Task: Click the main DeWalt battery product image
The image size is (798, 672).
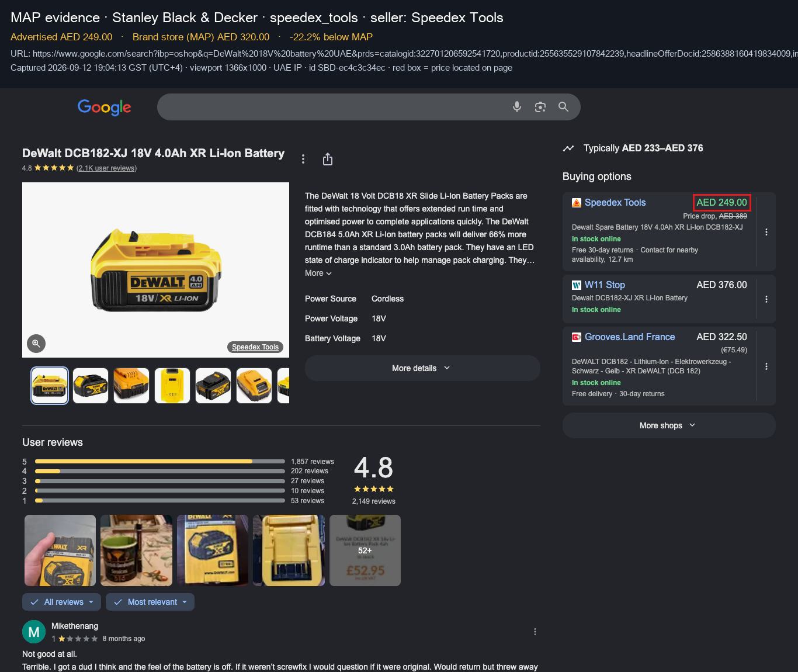Action: tap(155, 270)
